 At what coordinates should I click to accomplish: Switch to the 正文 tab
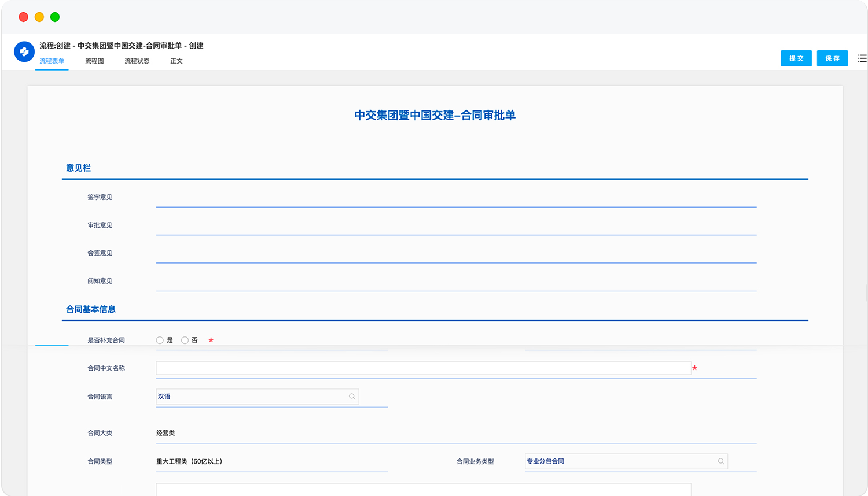coord(176,61)
